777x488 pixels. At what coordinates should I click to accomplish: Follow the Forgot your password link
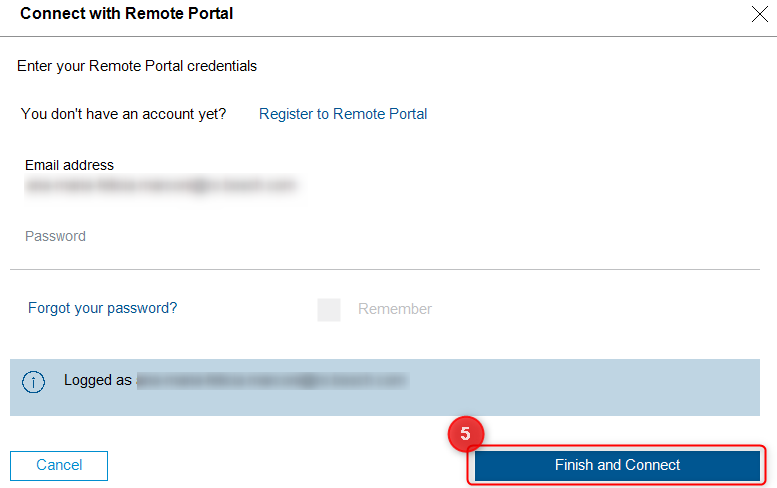click(102, 308)
